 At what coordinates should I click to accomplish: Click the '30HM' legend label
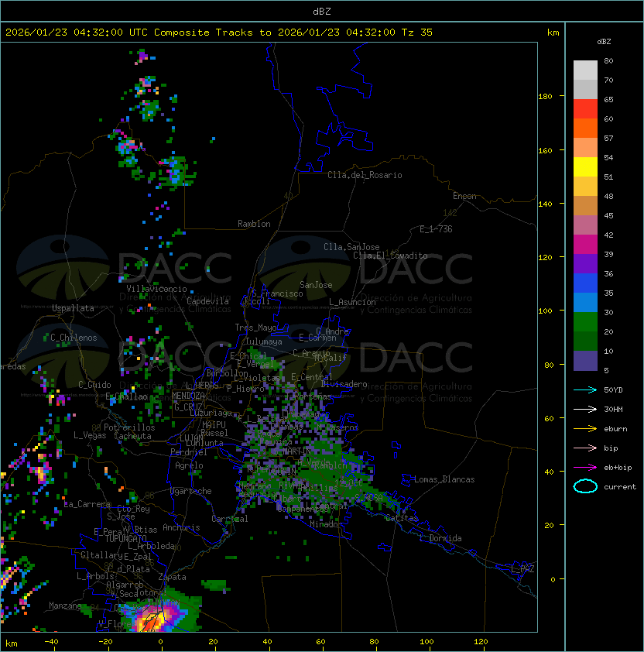pos(613,409)
